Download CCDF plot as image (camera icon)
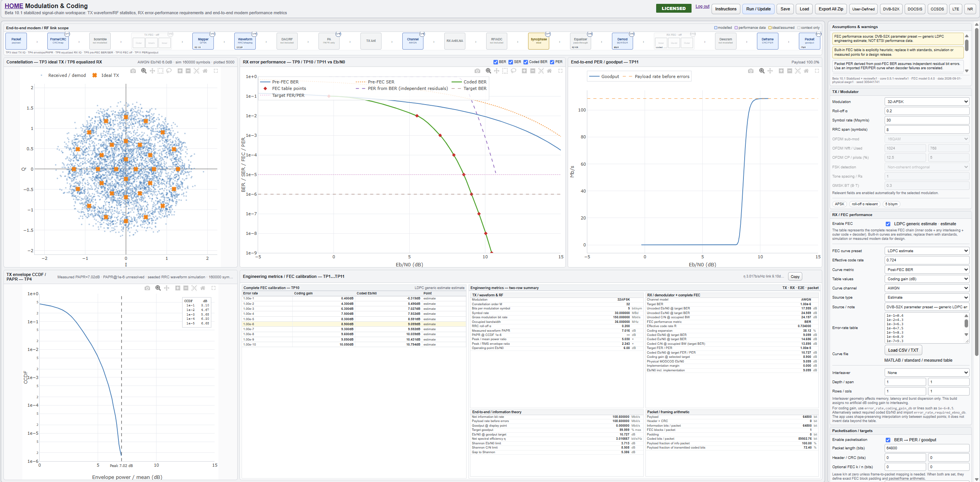 point(147,288)
